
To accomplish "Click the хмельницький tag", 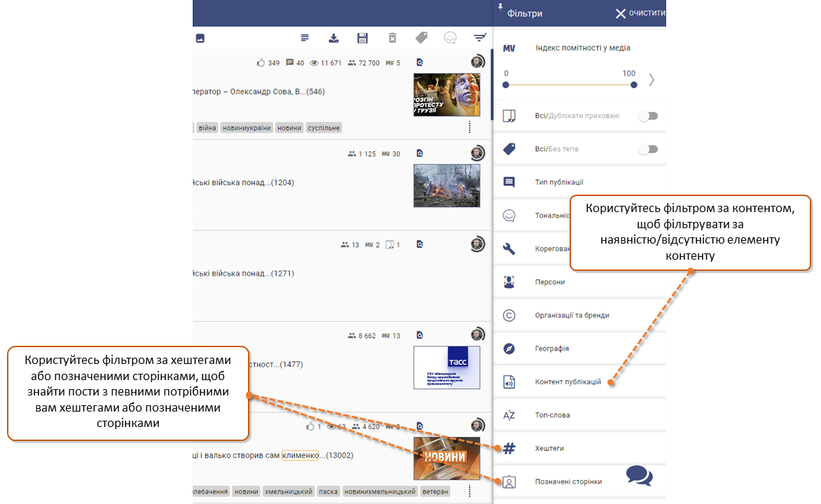I will [x=288, y=491].
